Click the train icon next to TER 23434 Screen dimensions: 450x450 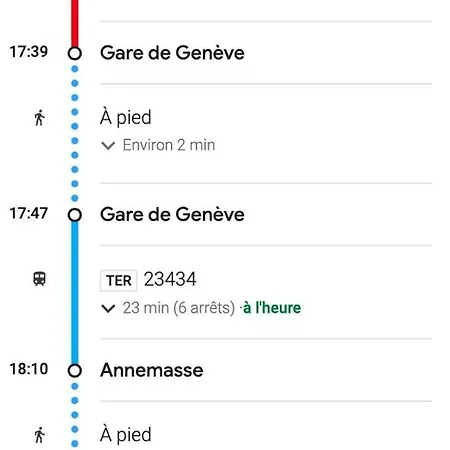[x=39, y=279]
